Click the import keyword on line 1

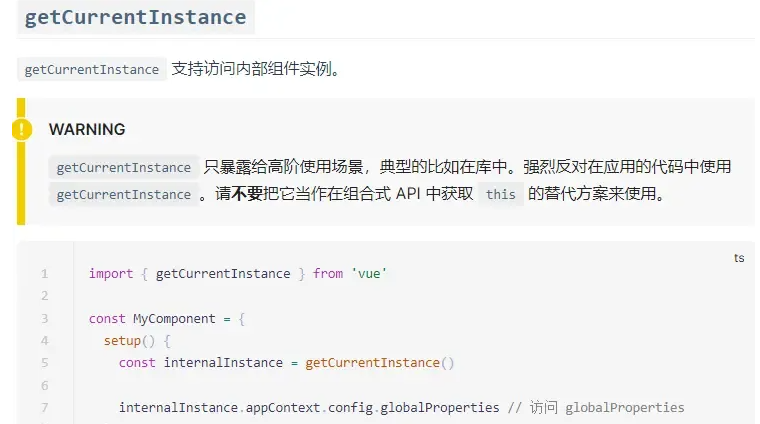[111, 274]
